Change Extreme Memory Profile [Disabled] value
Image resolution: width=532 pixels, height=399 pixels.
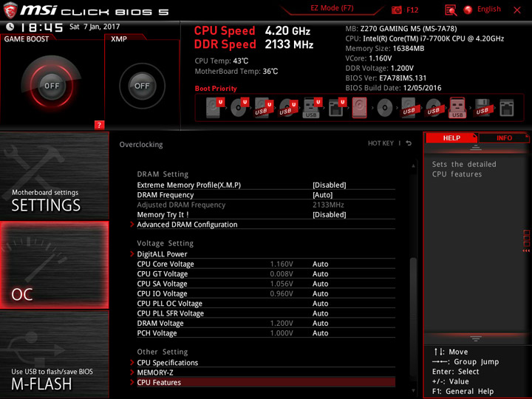click(329, 185)
